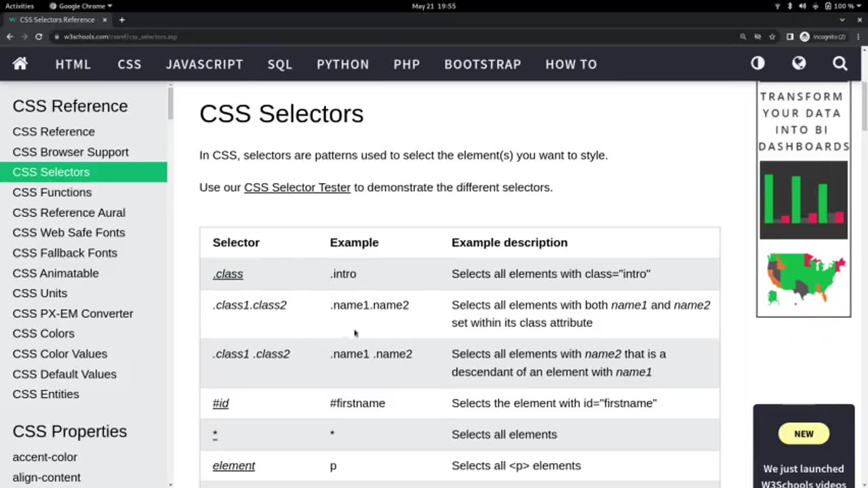The height and width of the screenshot is (488, 868).
Task: Open the CSS Selector Tester link
Action: pyautogui.click(x=297, y=188)
